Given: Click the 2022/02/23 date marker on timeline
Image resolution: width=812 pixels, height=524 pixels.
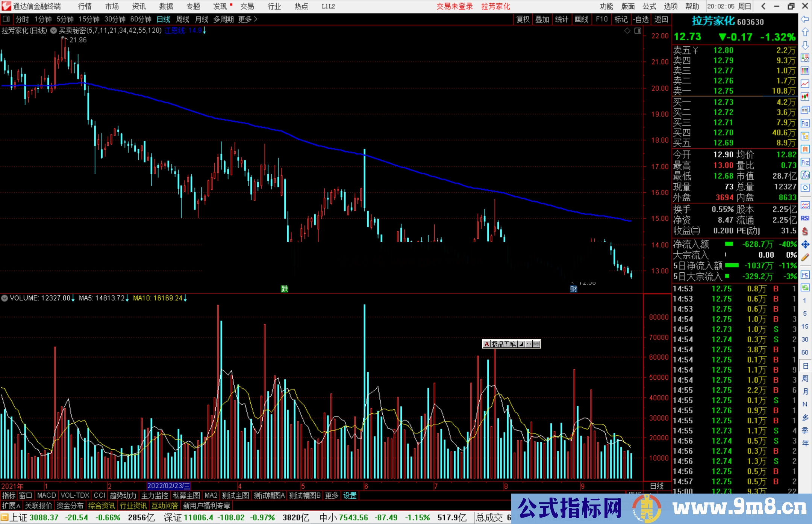Looking at the screenshot, I should (x=168, y=486).
